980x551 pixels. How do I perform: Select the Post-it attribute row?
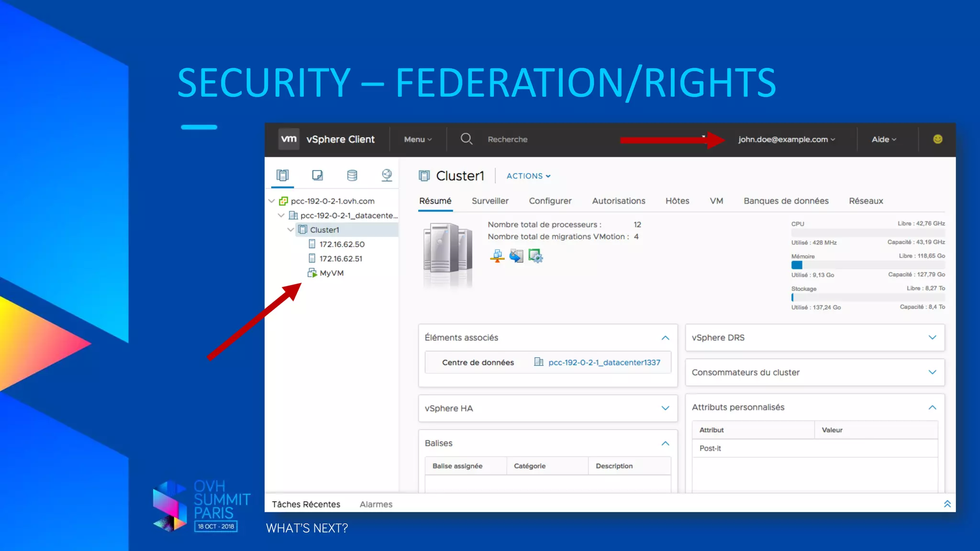(x=815, y=448)
